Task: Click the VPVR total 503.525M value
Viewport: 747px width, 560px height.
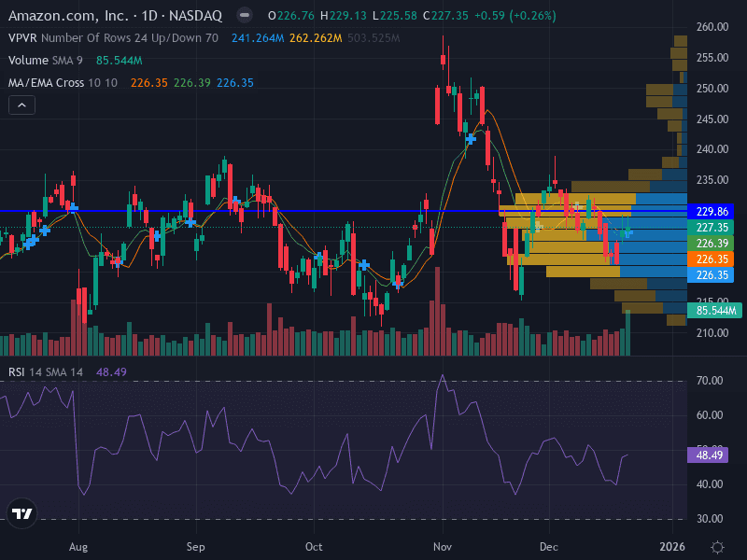Action: [373, 38]
